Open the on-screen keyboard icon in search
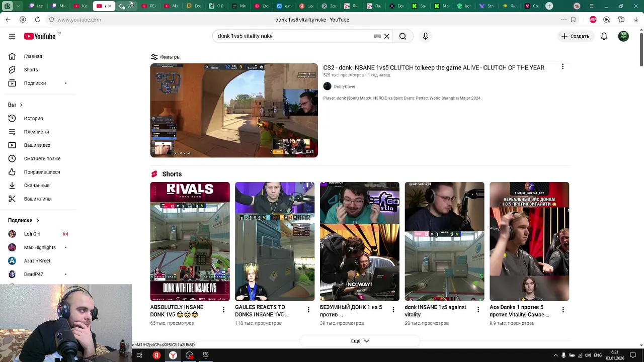 point(377,36)
